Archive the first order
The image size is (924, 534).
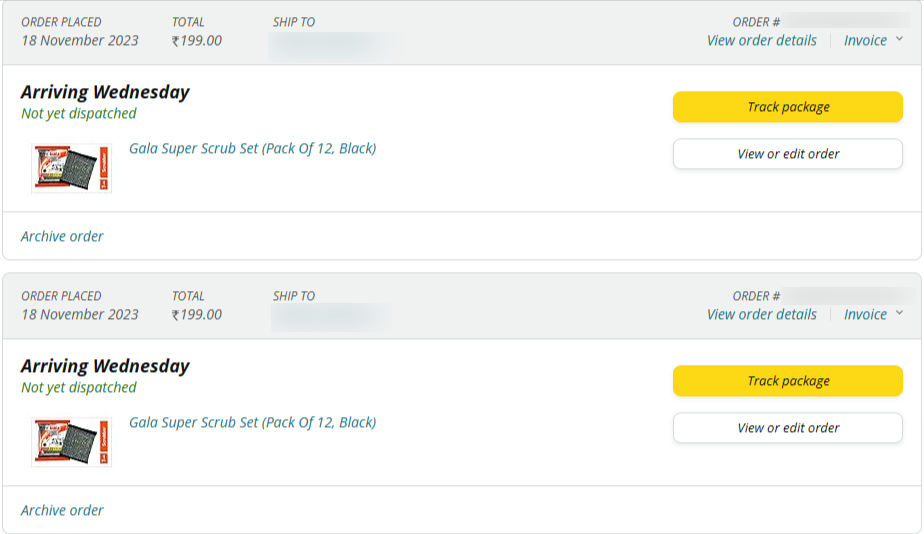[x=62, y=237]
